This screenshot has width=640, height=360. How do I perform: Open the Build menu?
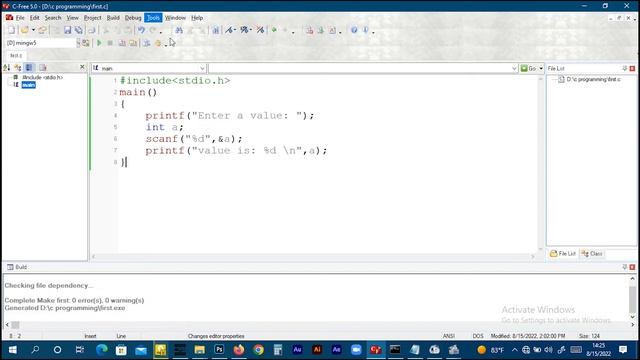[113, 18]
